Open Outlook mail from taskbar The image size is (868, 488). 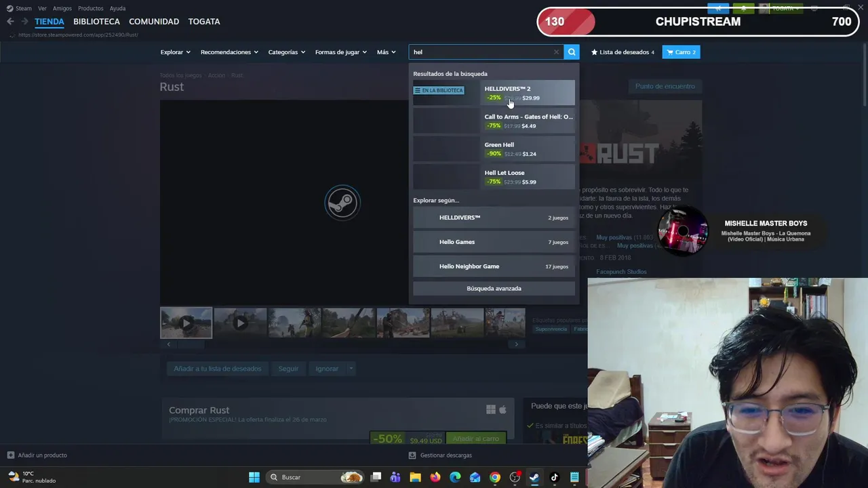[x=475, y=477]
